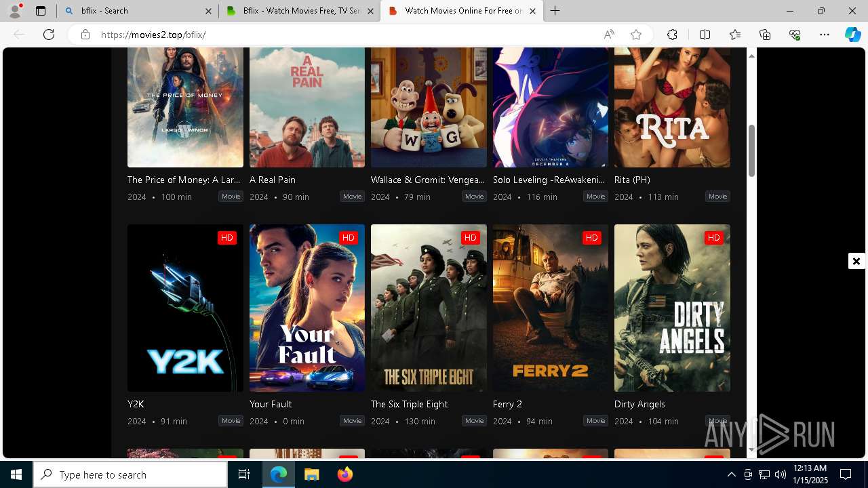Viewport: 868px width, 488px height.
Task: Launch Firefox from the taskbar
Action: click(x=344, y=474)
